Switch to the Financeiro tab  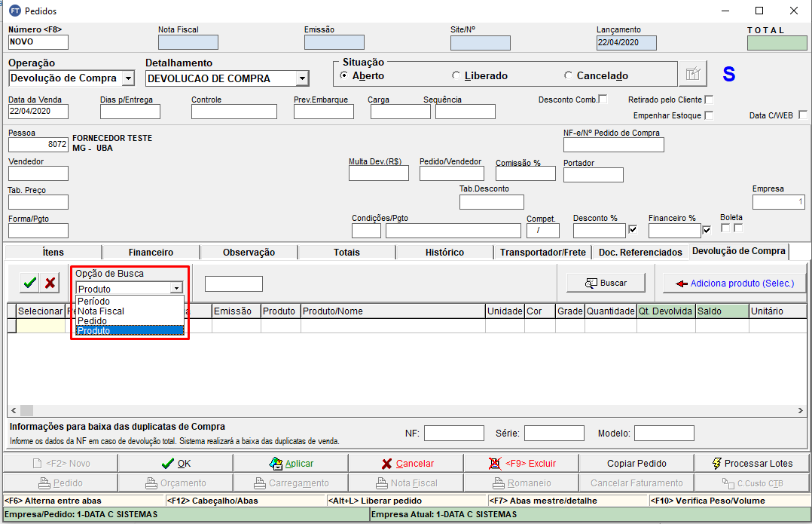tap(151, 253)
